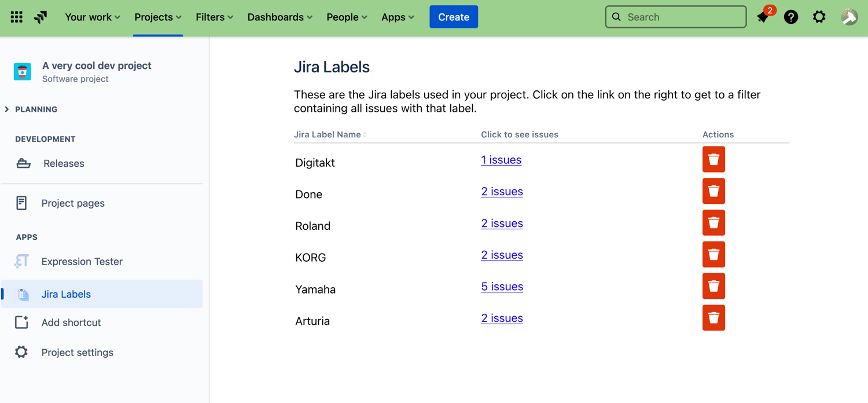This screenshot has height=403, width=868.
Task: Click the project name 'A very cool dev project'
Action: 97,65
